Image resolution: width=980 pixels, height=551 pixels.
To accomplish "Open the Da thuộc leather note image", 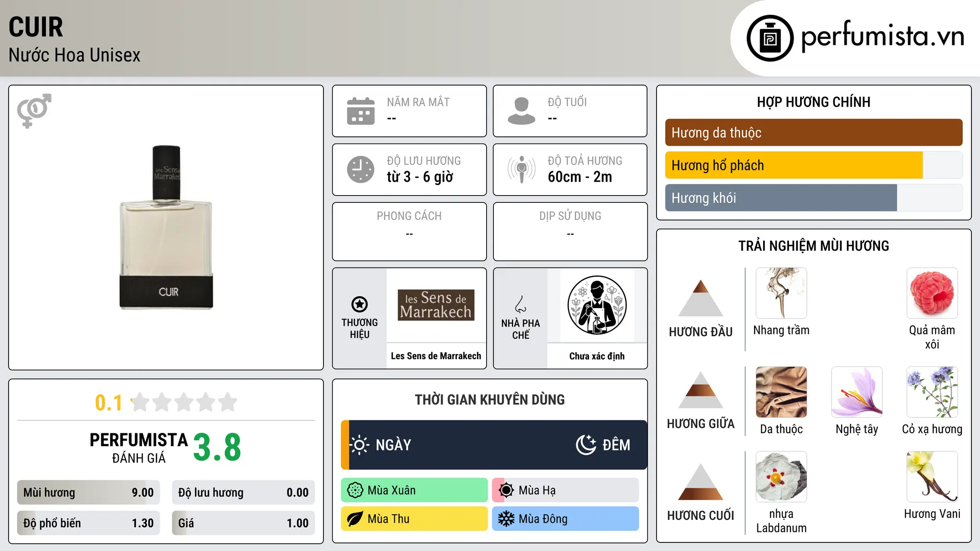I will tap(781, 392).
